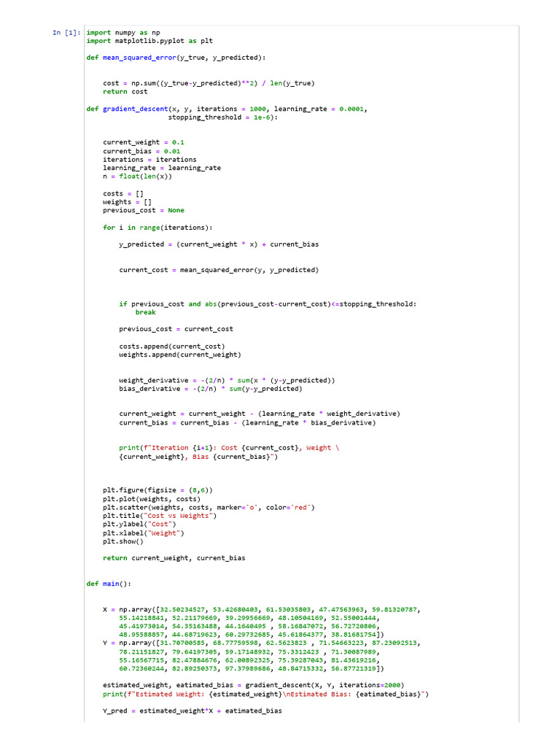Click the plt.xlabel("Weight") line

click(x=144, y=533)
